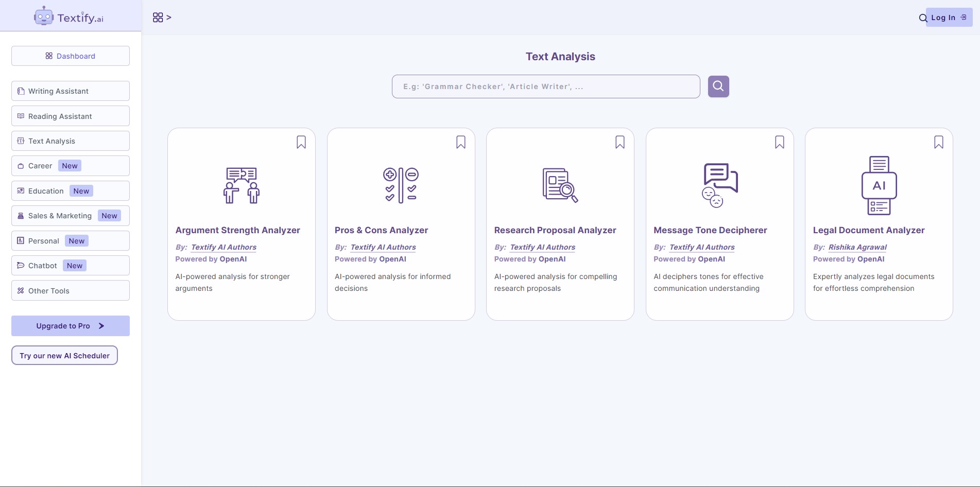The height and width of the screenshot is (487, 980).
Task: Bookmark the Legal Document Analyzer card
Action: coord(939,142)
